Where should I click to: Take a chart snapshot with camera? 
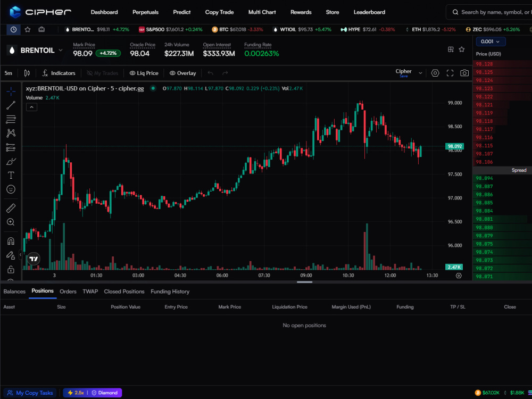pyautogui.click(x=464, y=73)
